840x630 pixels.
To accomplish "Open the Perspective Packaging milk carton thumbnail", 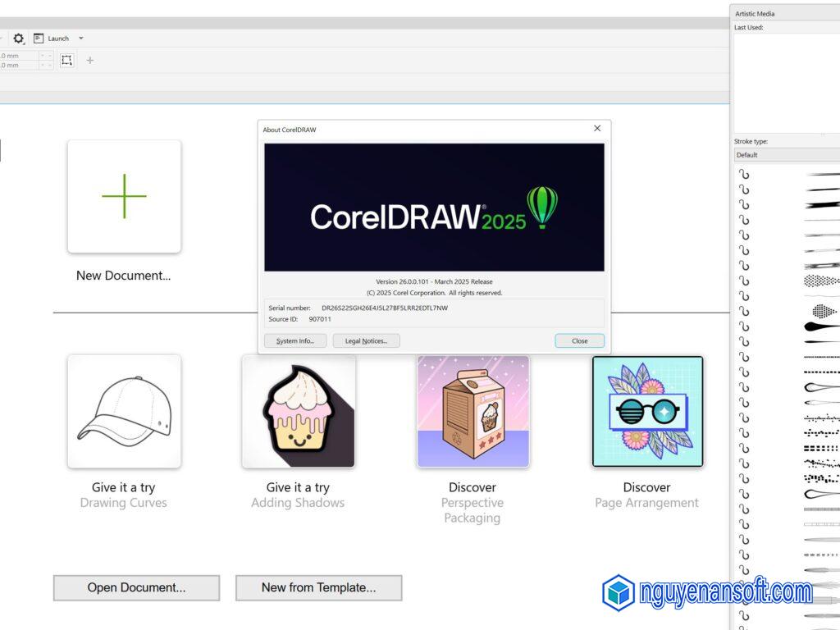I will (x=472, y=411).
